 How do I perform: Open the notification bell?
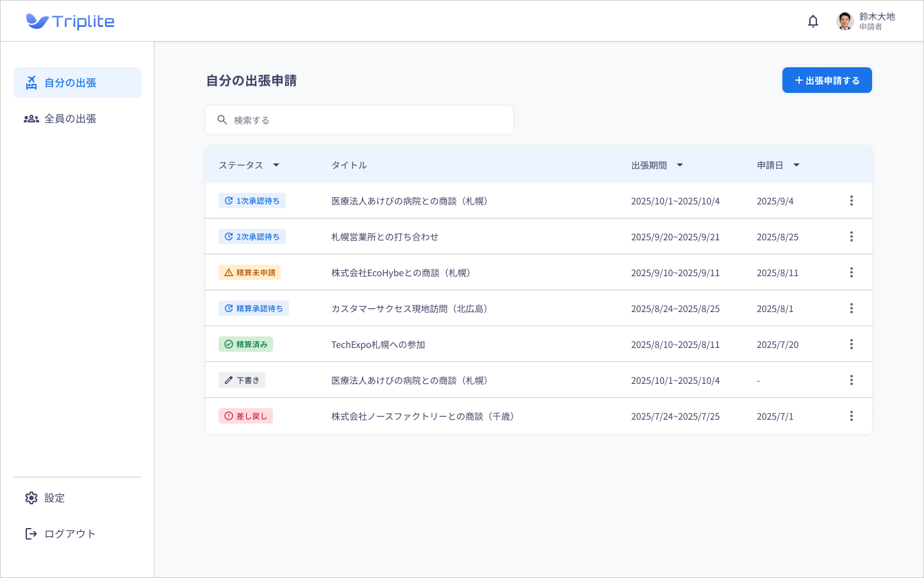pyautogui.click(x=813, y=21)
